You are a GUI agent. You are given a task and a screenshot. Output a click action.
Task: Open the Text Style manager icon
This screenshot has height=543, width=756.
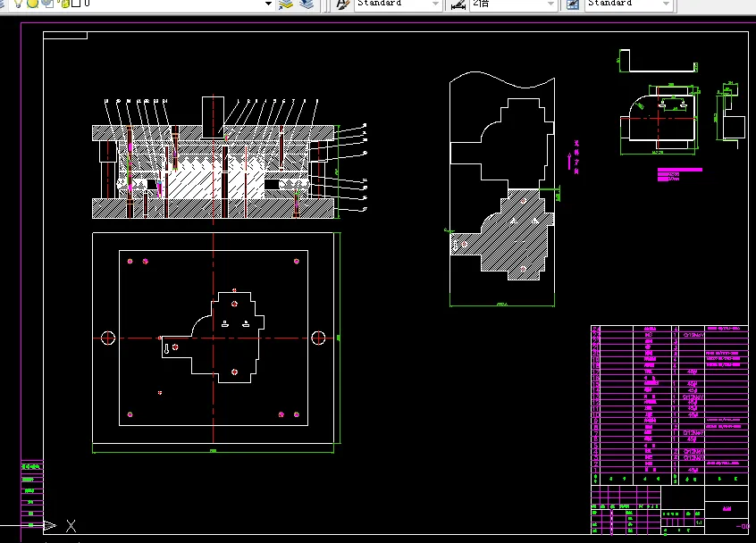342,4
